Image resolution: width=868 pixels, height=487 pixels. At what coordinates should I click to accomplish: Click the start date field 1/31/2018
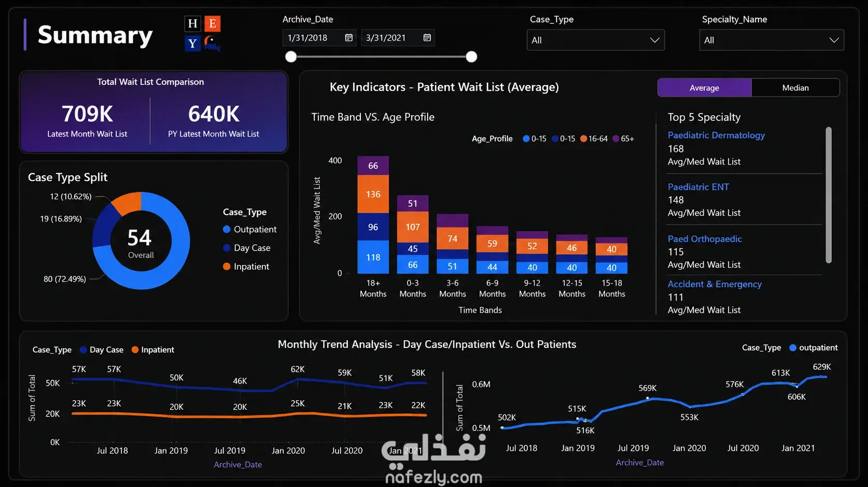319,38
